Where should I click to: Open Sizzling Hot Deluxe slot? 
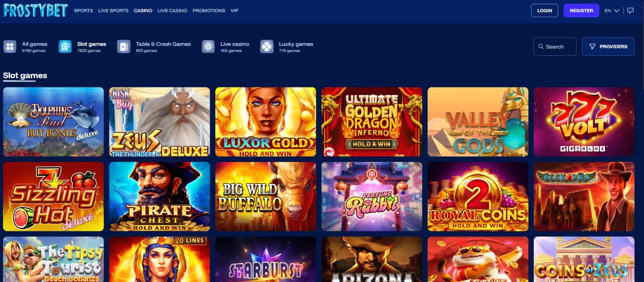53,197
